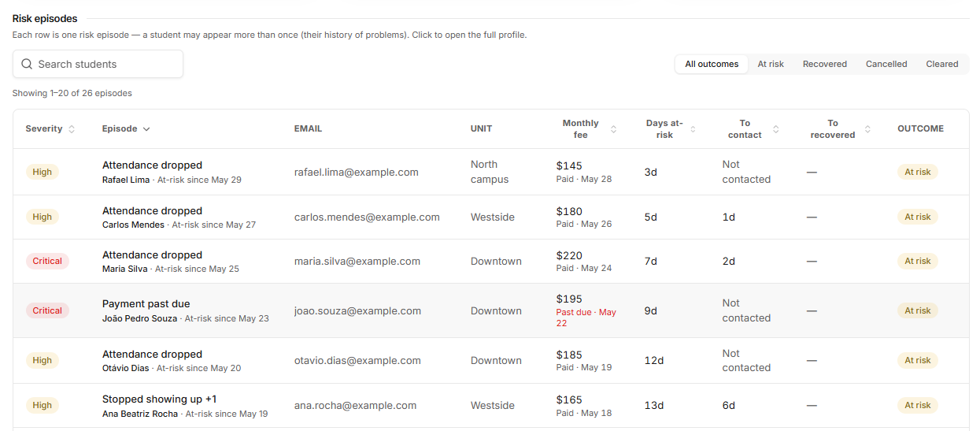
Task: Click At risk outcome badge for Ana Beatriz Rocha
Action: click(918, 405)
